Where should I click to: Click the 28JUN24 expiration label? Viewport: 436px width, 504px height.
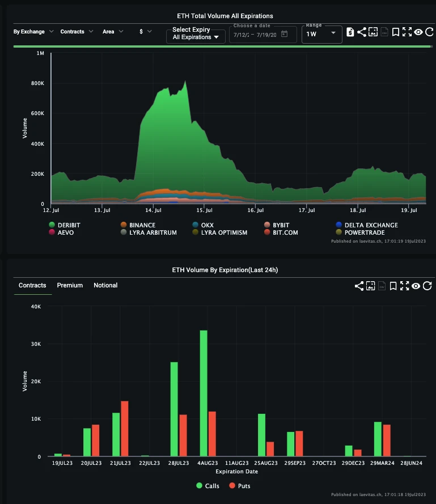(x=411, y=463)
